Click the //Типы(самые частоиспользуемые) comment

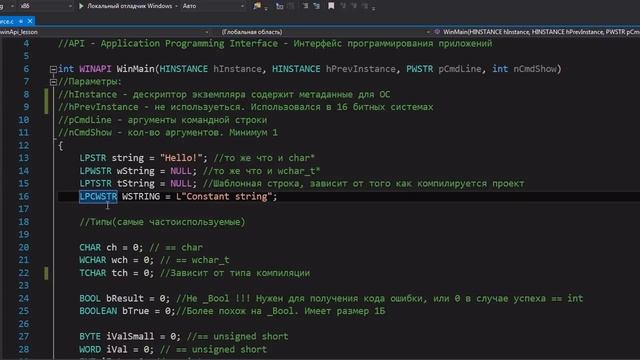(162, 222)
